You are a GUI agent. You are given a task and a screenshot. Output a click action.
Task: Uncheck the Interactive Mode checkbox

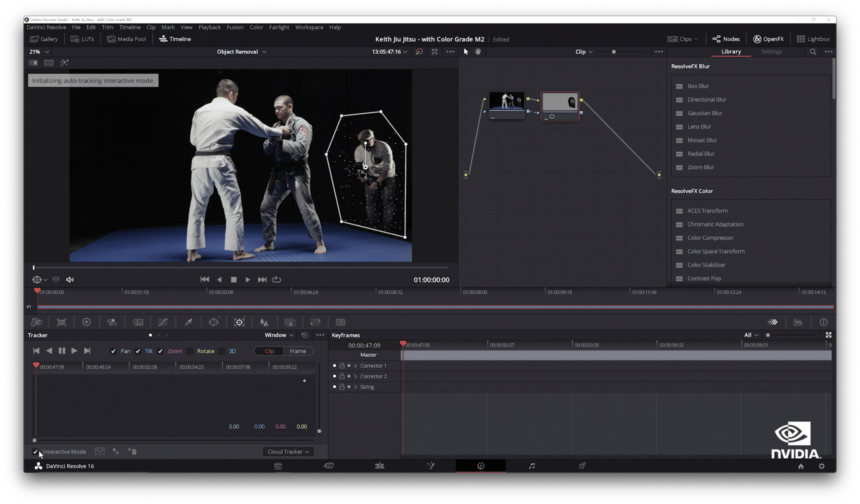[35, 452]
